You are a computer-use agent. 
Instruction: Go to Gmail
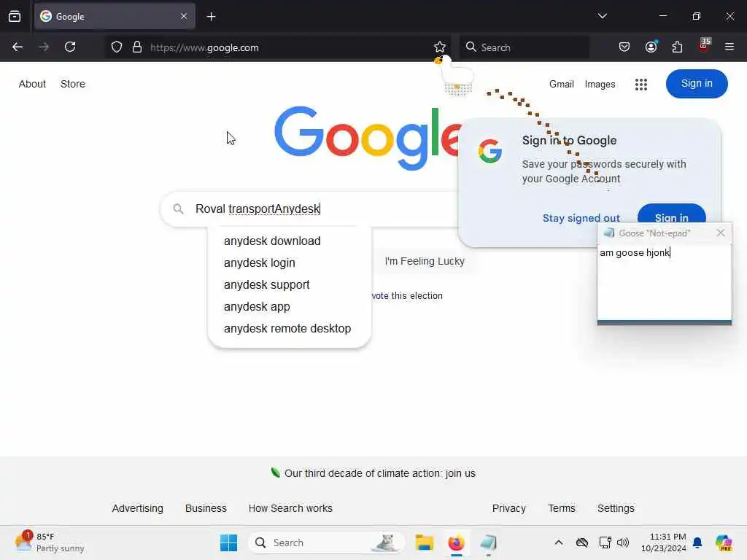(561, 85)
